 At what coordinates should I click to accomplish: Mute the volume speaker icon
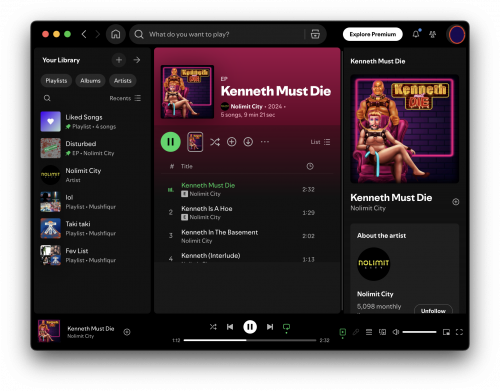pyautogui.click(x=396, y=332)
